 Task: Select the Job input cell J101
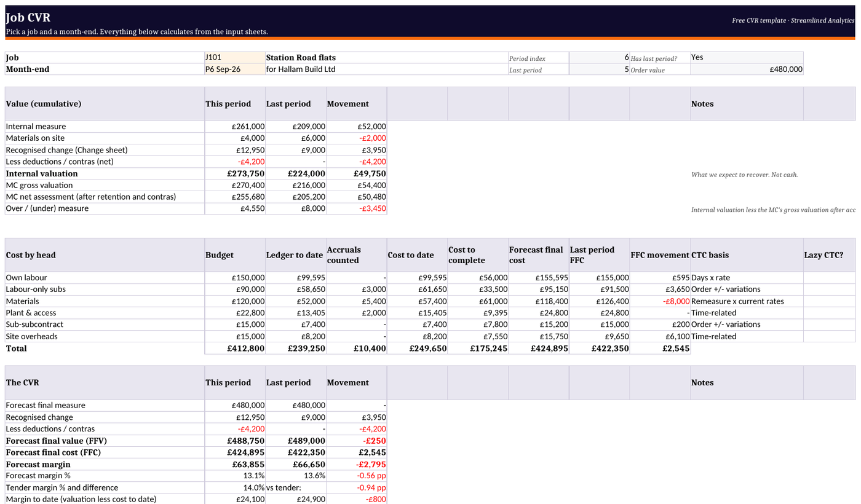pos(234,57)
